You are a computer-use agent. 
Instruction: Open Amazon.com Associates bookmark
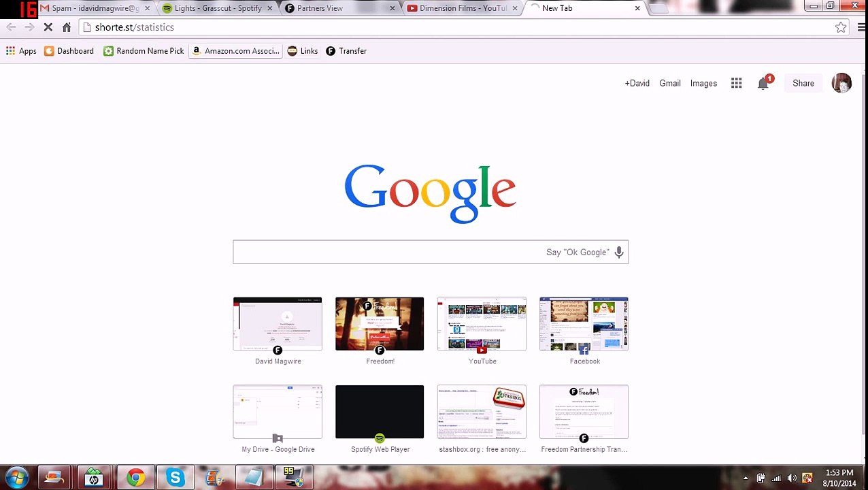(x=235, y=51)
